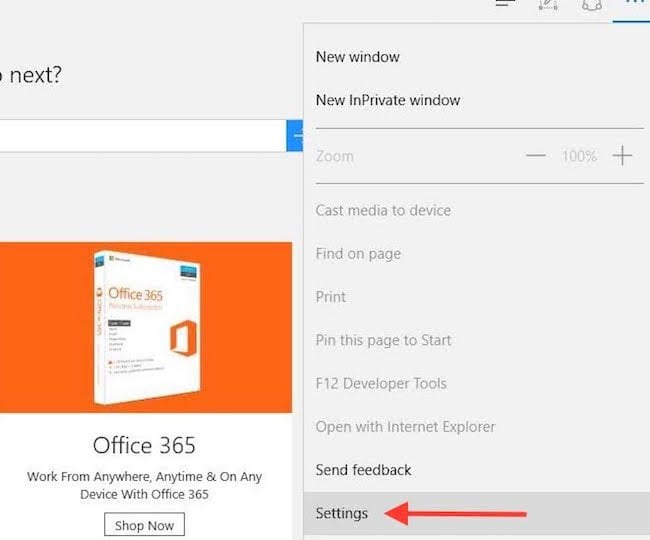Click the Zoom label in menu
Image resolution: width=650 pixels, height=540 pixels.
(335, 156)
